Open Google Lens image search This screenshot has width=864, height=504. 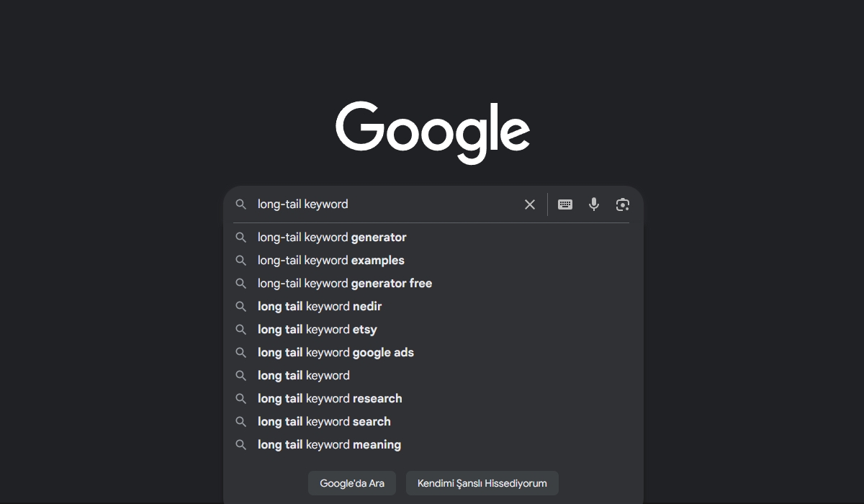623,204
